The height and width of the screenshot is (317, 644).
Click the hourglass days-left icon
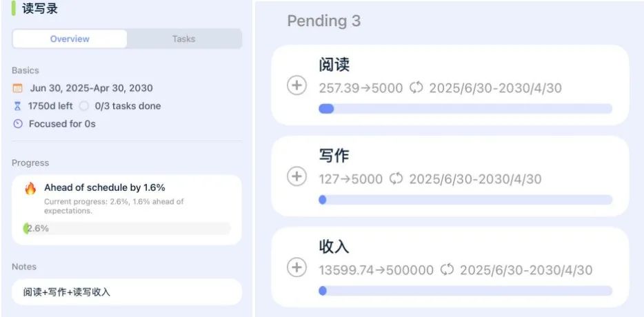pyautogui.click(x=18, y=106)
